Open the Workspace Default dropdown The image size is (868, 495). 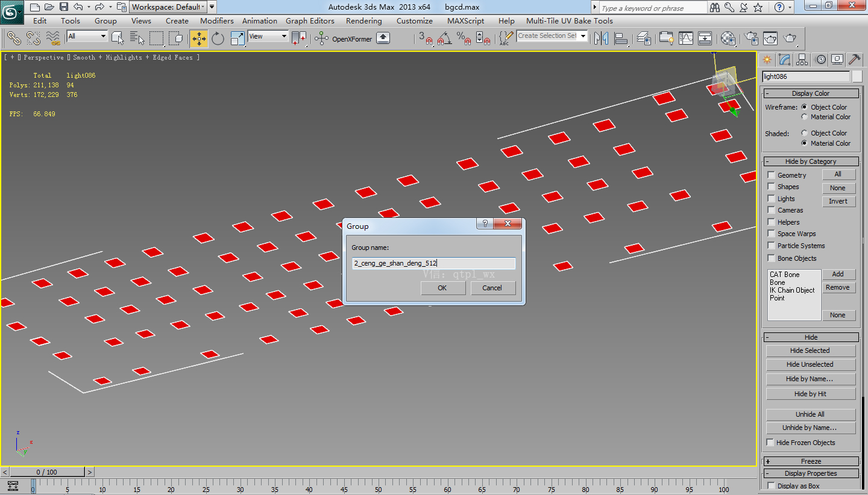(x=168, y=7)
